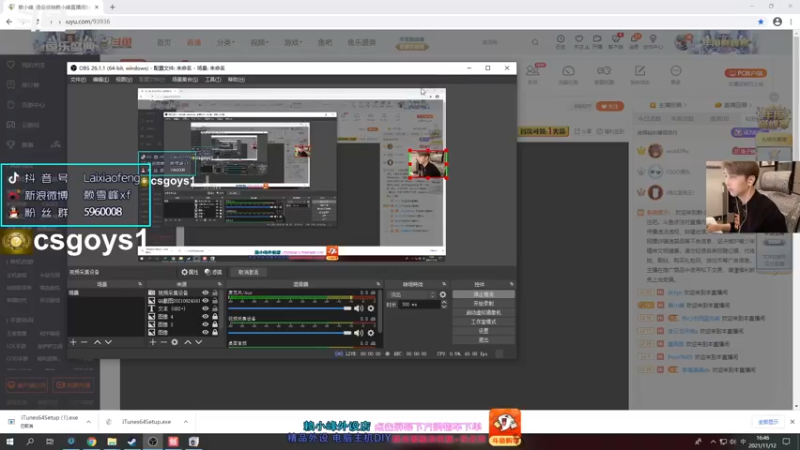Viewport: 800px width, 450px height.
Task: Increase transition duration with the up stepper
Action: point(443,302)
